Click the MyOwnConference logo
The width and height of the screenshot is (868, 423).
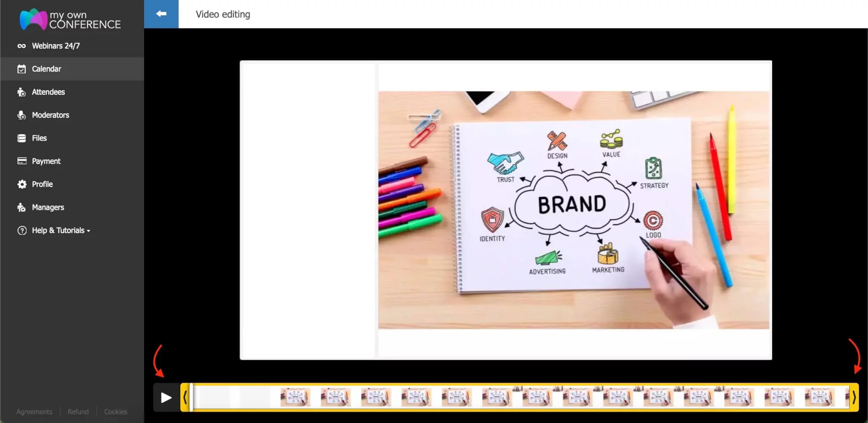click(x=69, y=19)
